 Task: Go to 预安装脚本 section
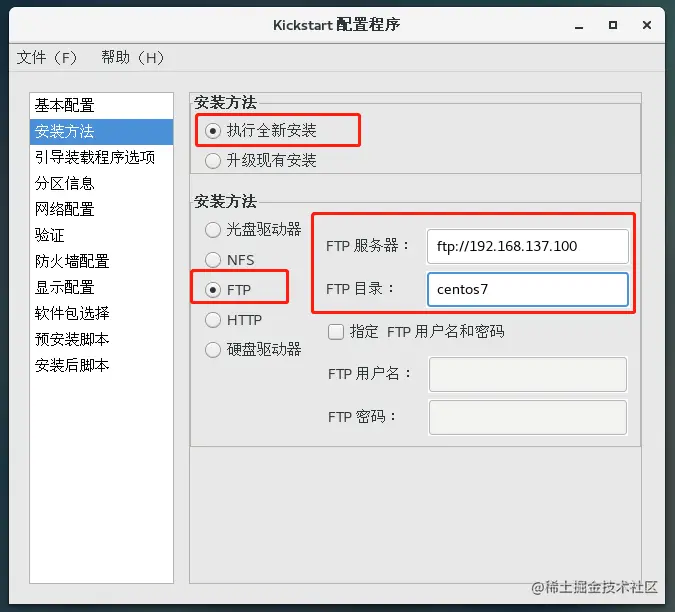tap(102, 340)
